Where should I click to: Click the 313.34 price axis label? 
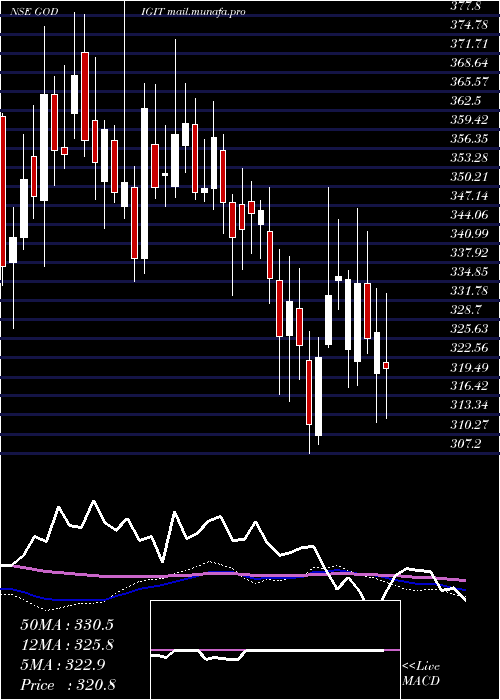click(x=469, y=404)
